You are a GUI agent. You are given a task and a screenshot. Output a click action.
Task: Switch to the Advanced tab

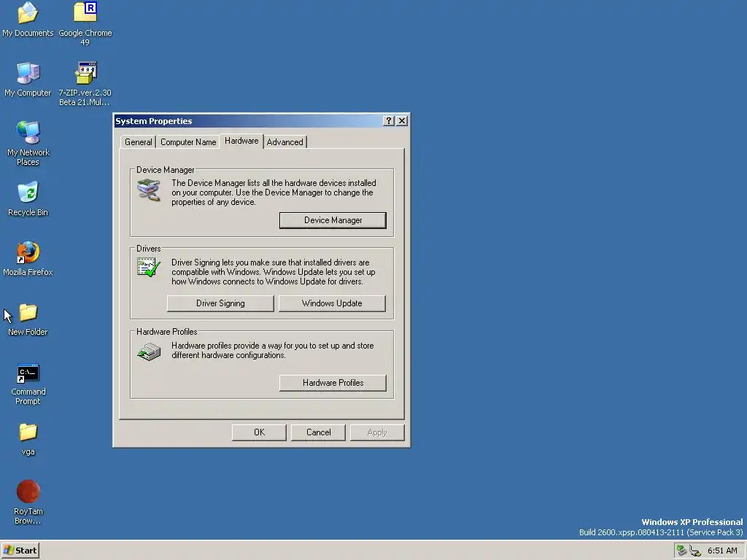point(285,142)
